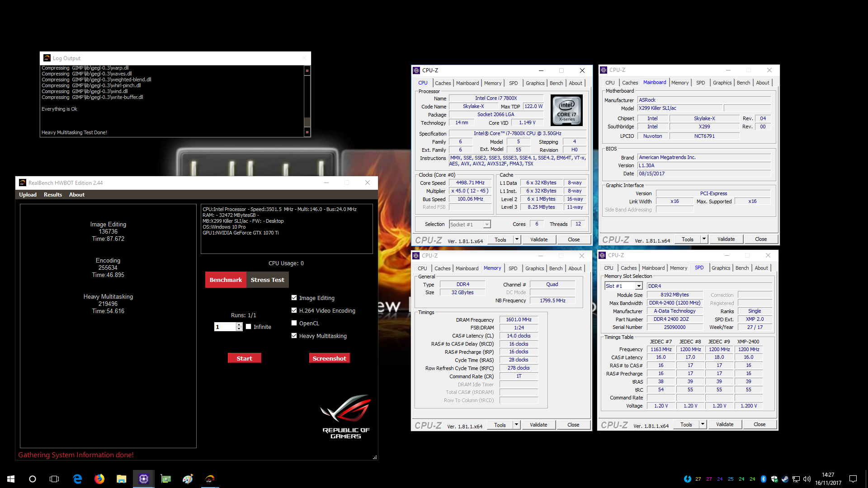Uncheck the Image Editing checkbox
The image size is (868, 488).
pos(294,298)
